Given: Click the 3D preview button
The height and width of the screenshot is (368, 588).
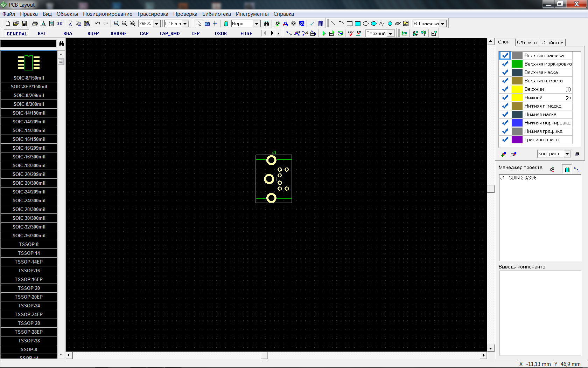Looking at the screenshot, I should coord(59,23).
